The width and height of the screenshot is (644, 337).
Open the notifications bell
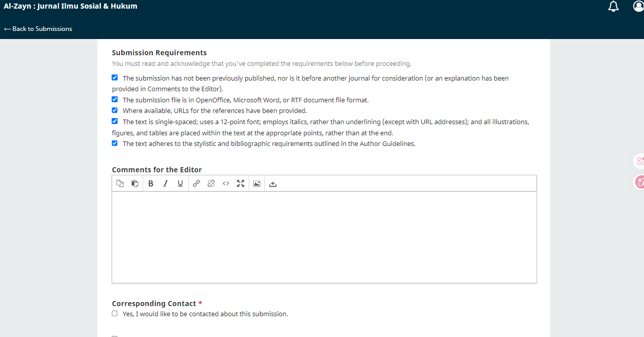[x=614, y=7]
